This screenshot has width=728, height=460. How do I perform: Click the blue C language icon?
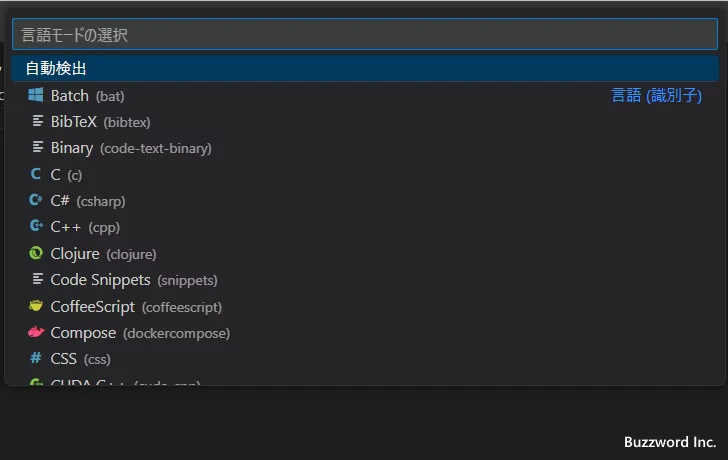36,174
